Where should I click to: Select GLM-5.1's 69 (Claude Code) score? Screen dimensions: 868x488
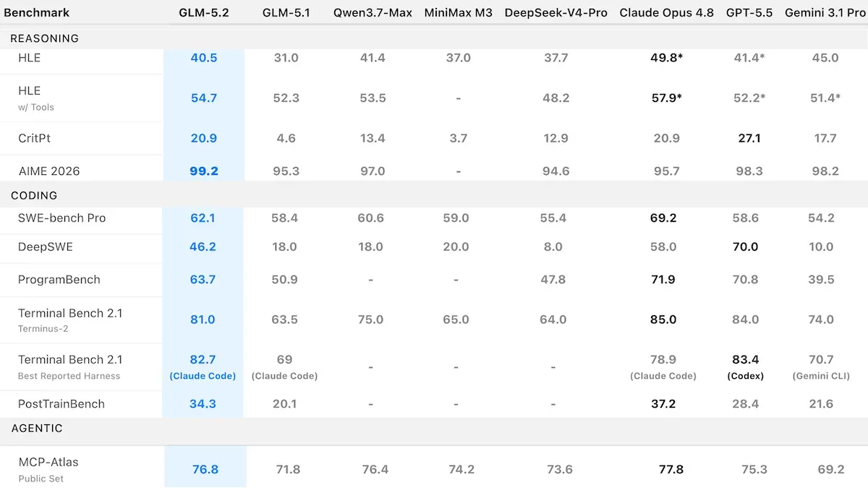284,367
